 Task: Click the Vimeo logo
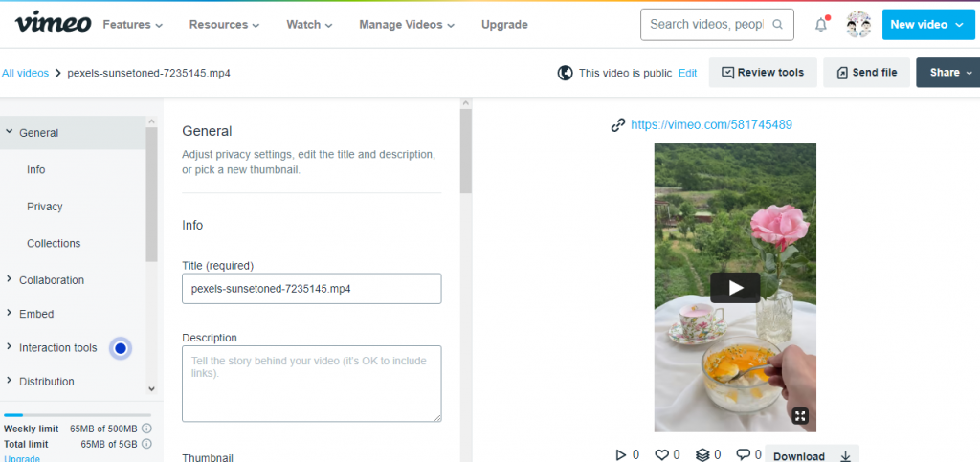(x=54, y=24)
